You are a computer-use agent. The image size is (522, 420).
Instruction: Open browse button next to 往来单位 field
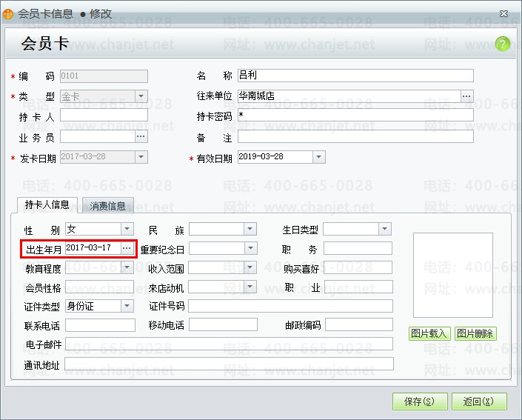[466, 96]
